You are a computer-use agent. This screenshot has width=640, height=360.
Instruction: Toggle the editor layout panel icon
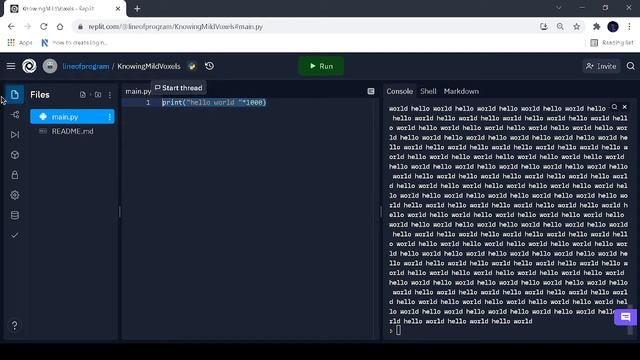point(371,91)
